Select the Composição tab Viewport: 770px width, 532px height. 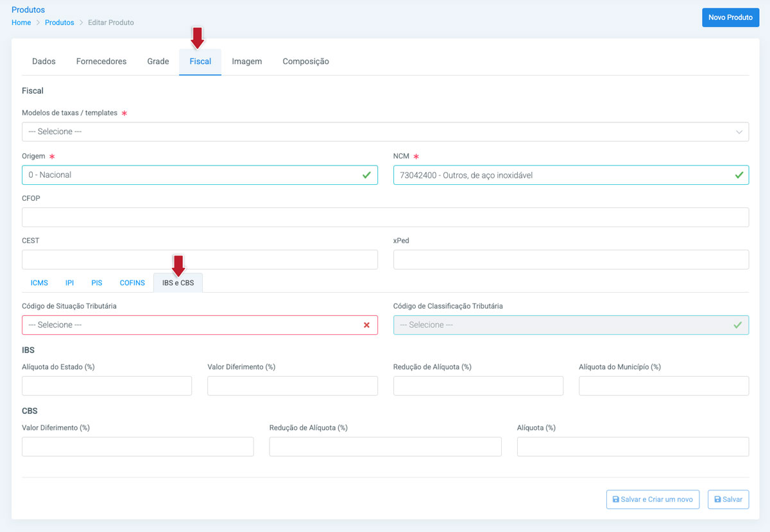(x=305, y=62)
